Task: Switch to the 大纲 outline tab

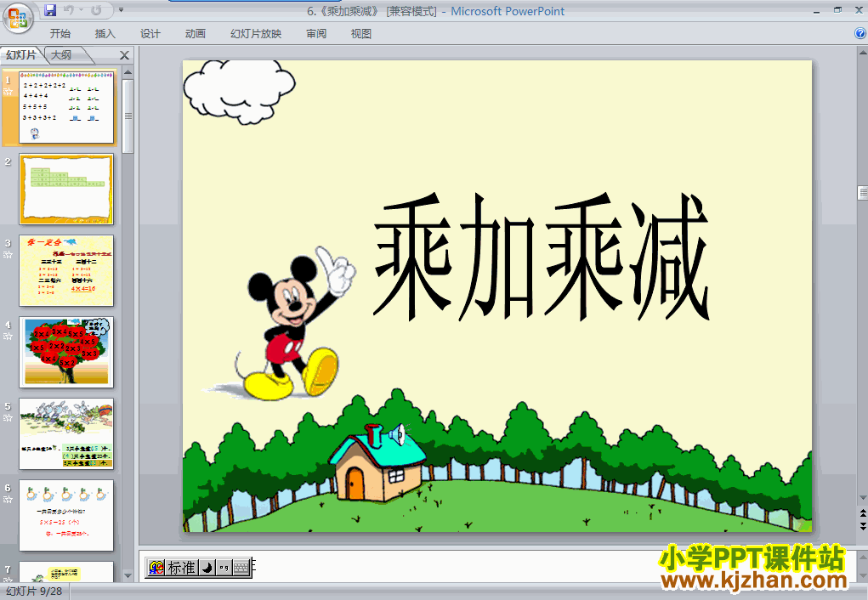Action: pos(61,54)
